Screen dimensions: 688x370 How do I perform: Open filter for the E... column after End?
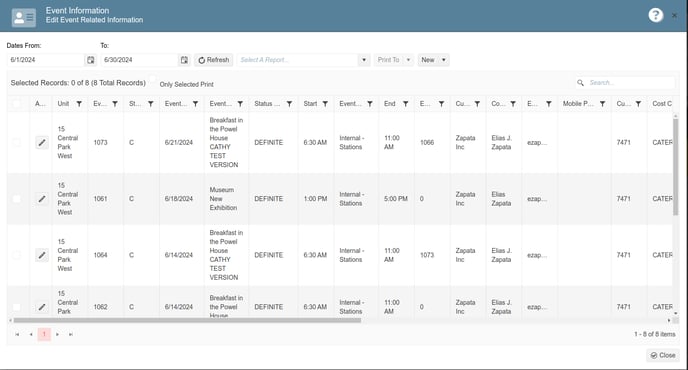point(441,104)
